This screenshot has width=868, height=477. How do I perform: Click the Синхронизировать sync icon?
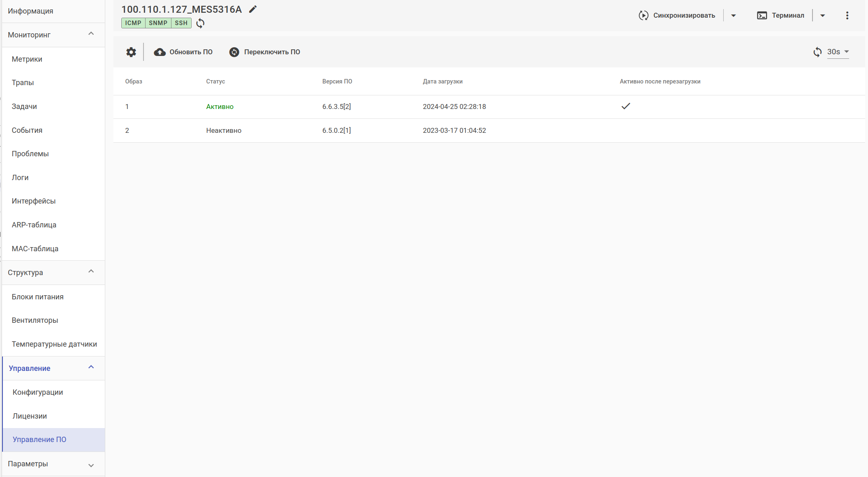[x=643, y=16]
